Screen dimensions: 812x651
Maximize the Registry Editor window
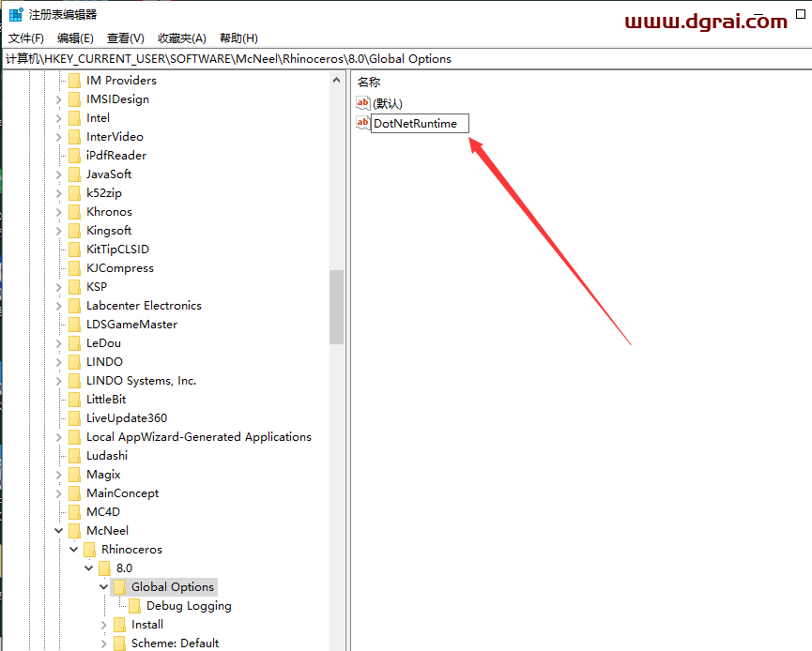coord(801,14)
